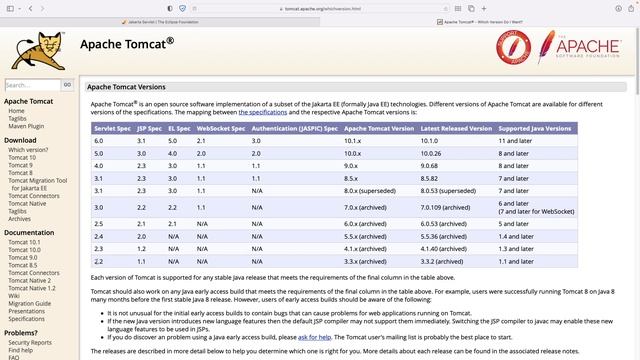Image resolution: width=640 pixels, height=360 pixels.
Task: Open the Specifications sidebar link
Action: coord(27,319)
